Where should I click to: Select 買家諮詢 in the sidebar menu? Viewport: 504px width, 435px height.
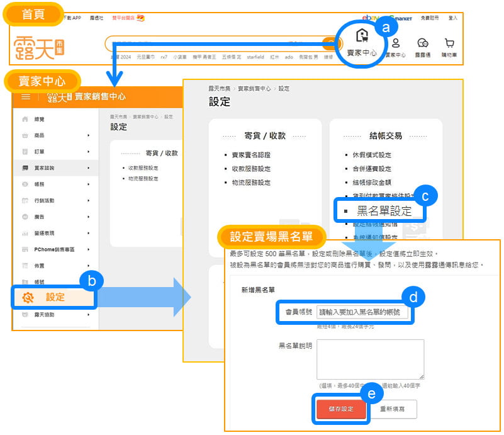pos(44,168)
